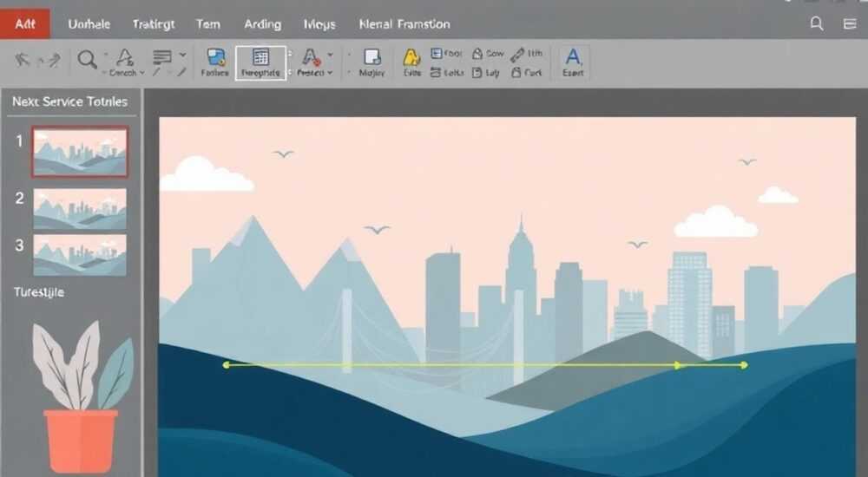
Task: Click the search magnifier in title bar
Action: [817, 23]
